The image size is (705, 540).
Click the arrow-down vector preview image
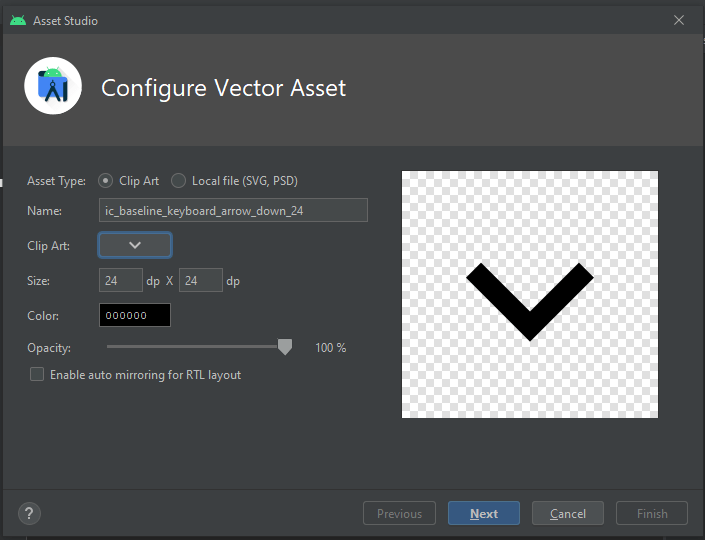pos(530,295)
